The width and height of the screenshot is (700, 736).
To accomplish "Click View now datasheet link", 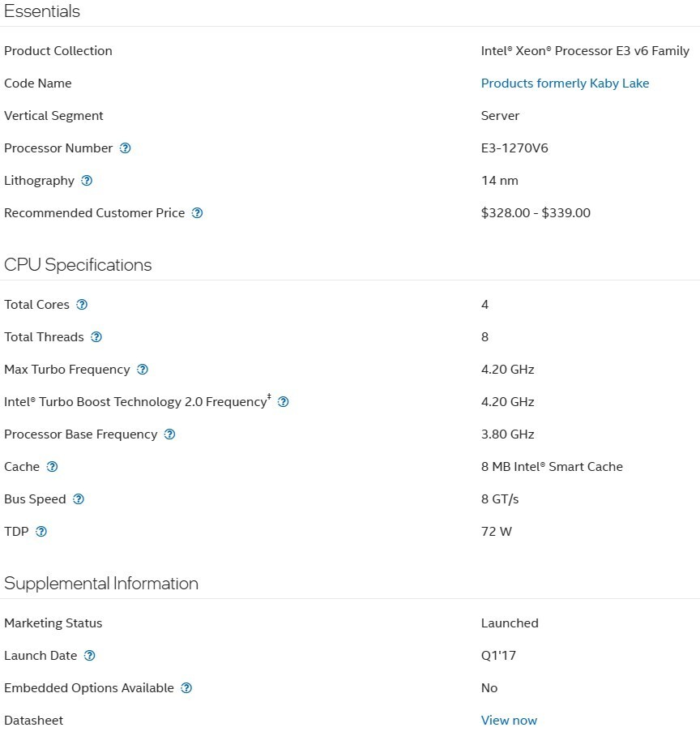I will point(509,721).
